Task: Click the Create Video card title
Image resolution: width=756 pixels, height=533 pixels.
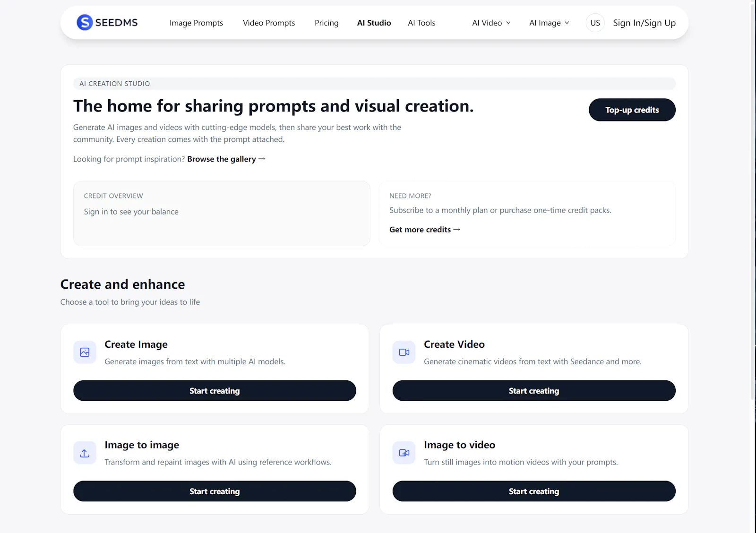Action: pos(454,344)
